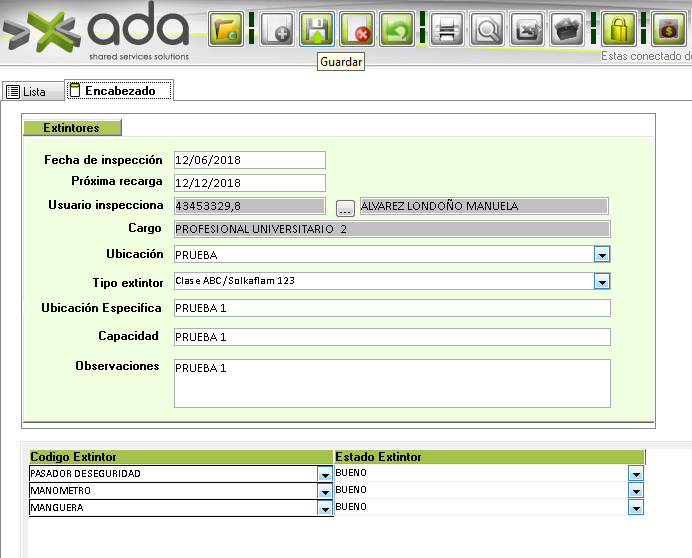The height and width of the screenshot is (558, 692).
Task: Click into the Observaciones text area
Action: [391, 383]
